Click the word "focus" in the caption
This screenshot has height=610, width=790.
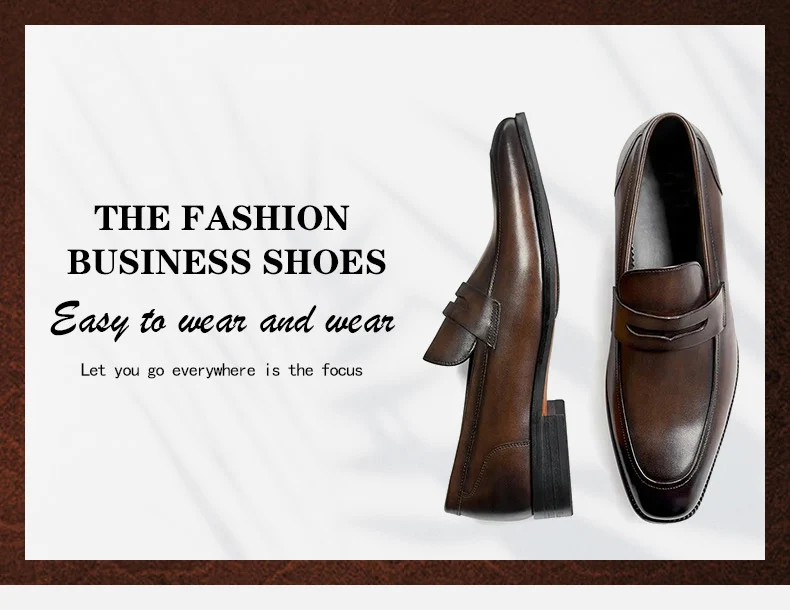[342, 371]
